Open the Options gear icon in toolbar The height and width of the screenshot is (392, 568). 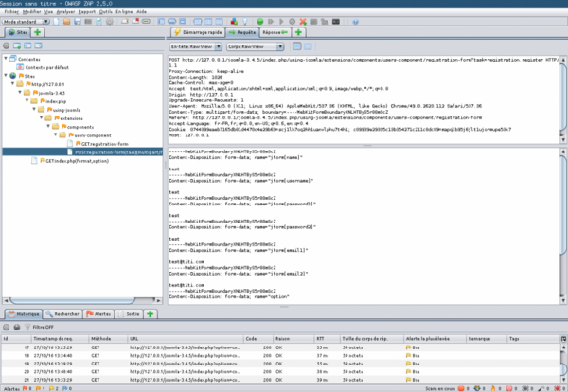[110, 22]
